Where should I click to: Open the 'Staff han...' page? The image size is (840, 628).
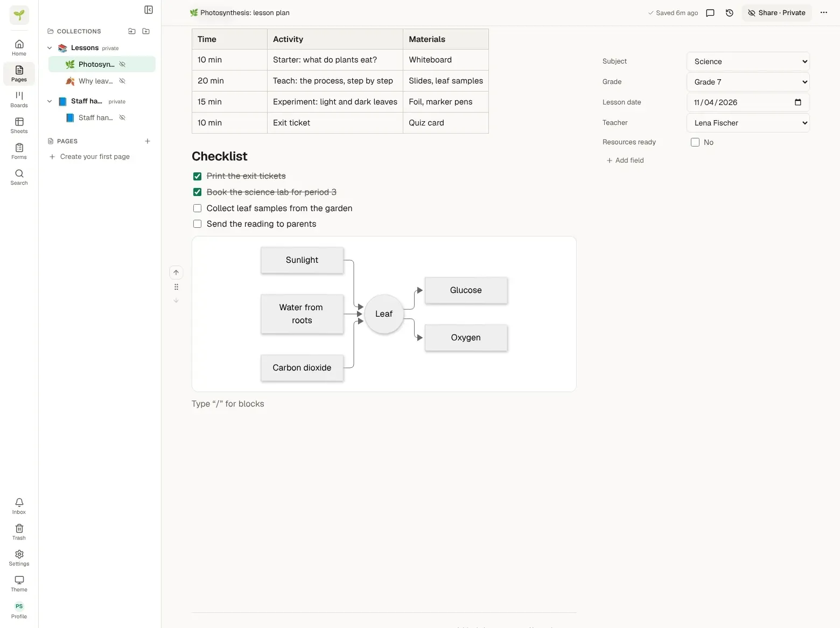96,117
